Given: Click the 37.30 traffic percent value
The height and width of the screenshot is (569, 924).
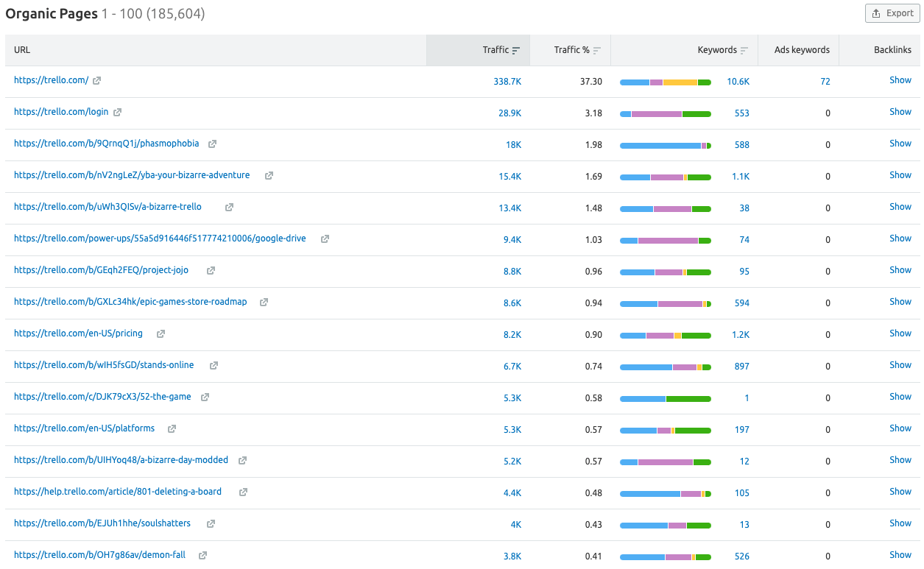Looking at the screenshot, I should tap(591, 82).
